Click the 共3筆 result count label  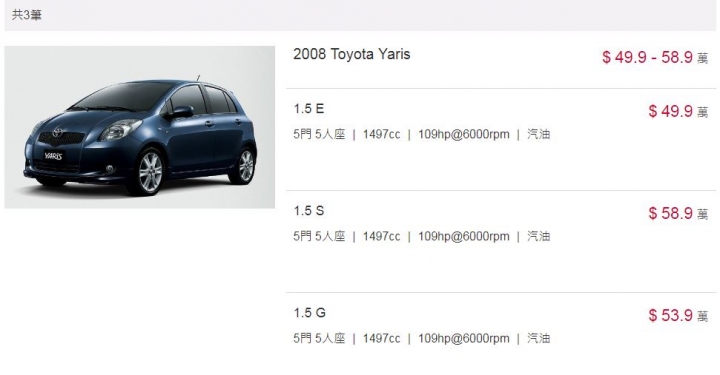[x=27, y=15]
